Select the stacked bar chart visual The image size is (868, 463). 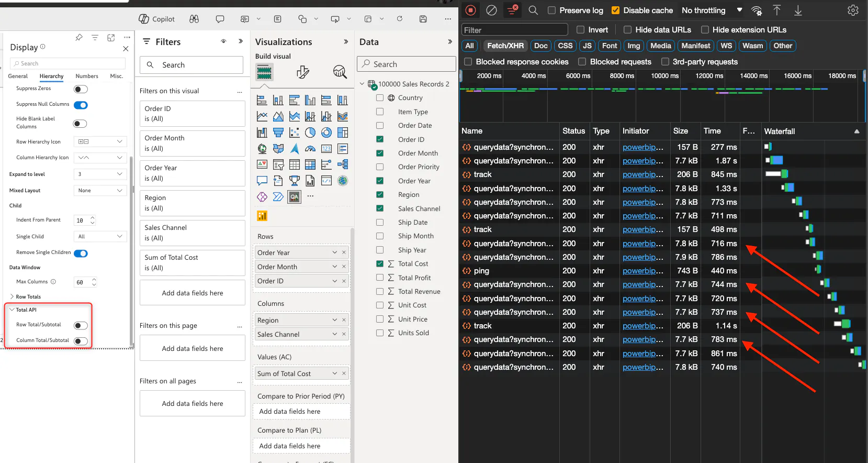coord(262,100)
